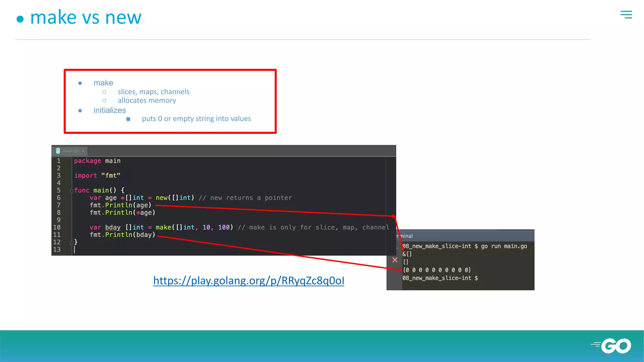Click 'var age *[]int' declaration

(117, 198)
